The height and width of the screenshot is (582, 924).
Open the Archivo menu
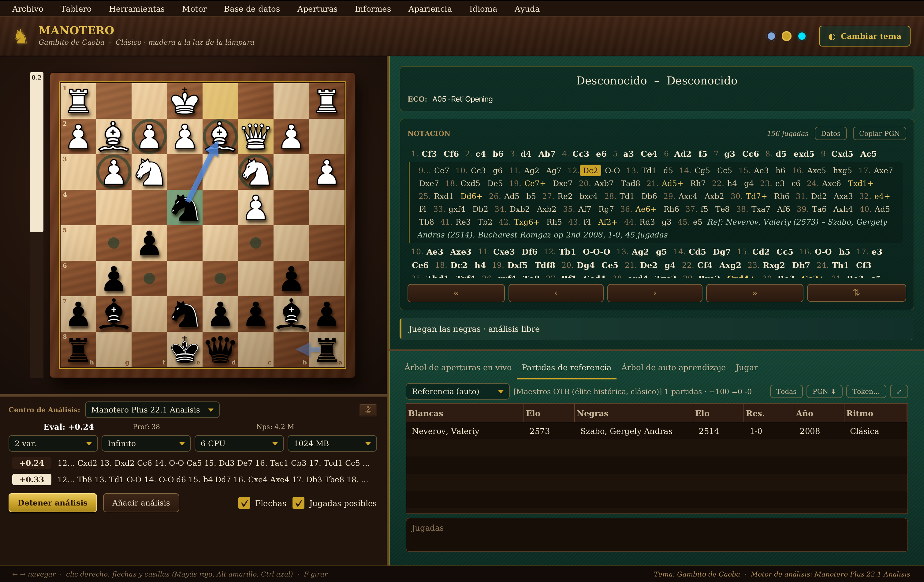(28, 9)
